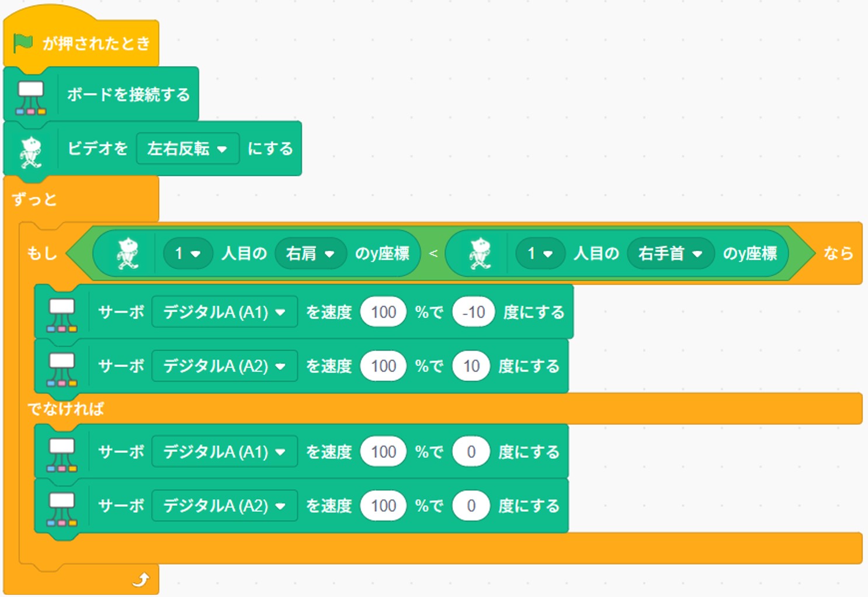Click board icon on the -10 degree servo block

pyautogui.click(x=62, y=314)
